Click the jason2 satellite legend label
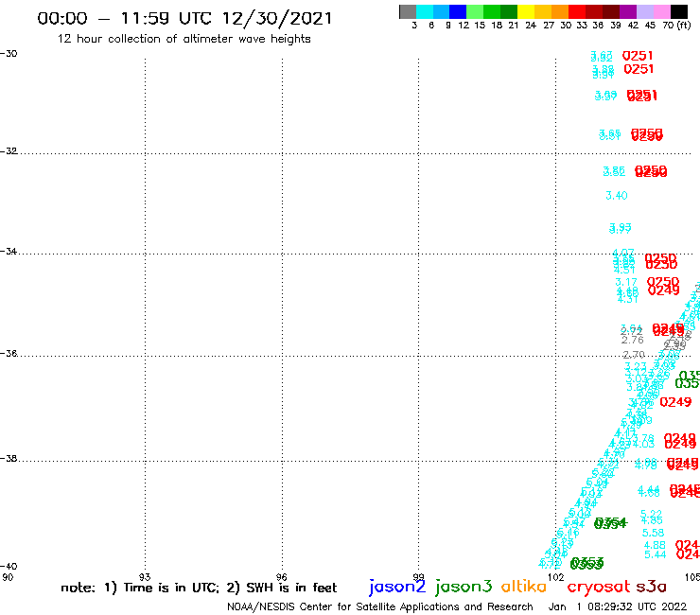Screen dimensions: 700x615 pos(397,587)
